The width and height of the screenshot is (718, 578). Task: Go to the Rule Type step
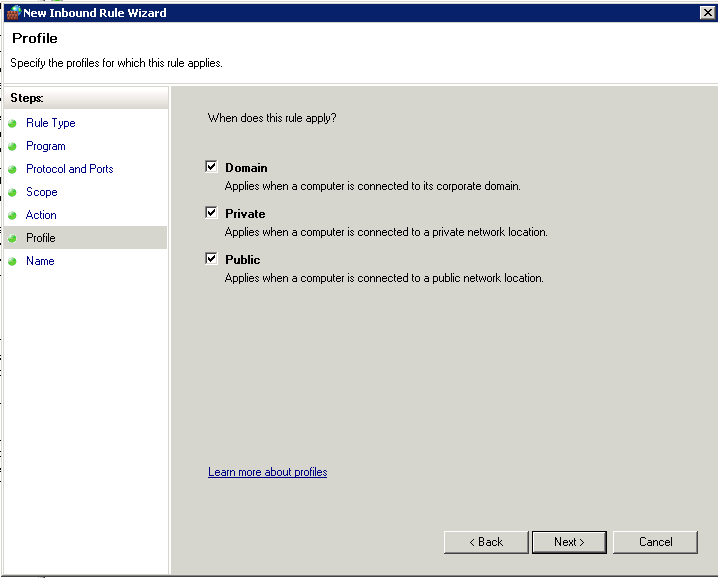click(x=50, y=123)
